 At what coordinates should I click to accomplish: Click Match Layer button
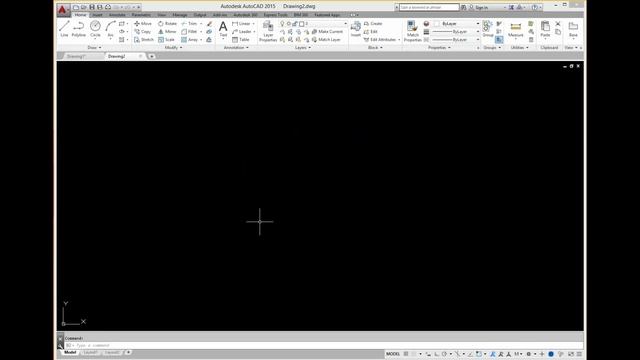point(326,40)
